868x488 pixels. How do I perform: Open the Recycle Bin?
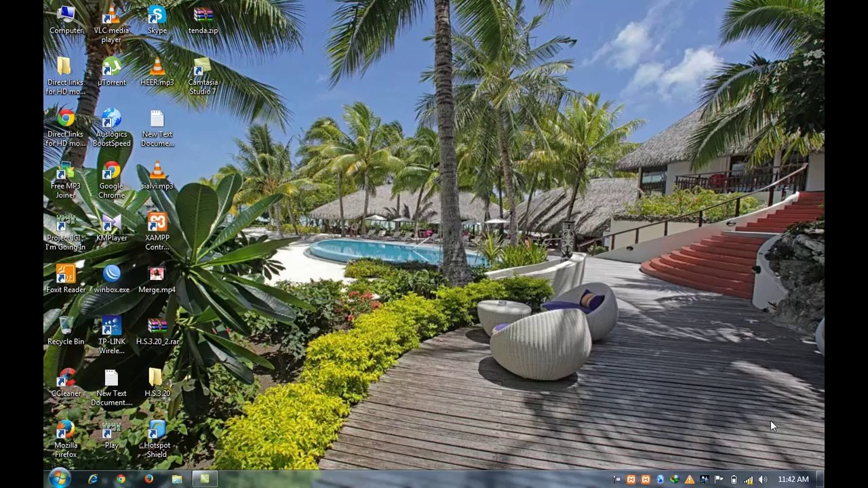(x=66, y=331)
